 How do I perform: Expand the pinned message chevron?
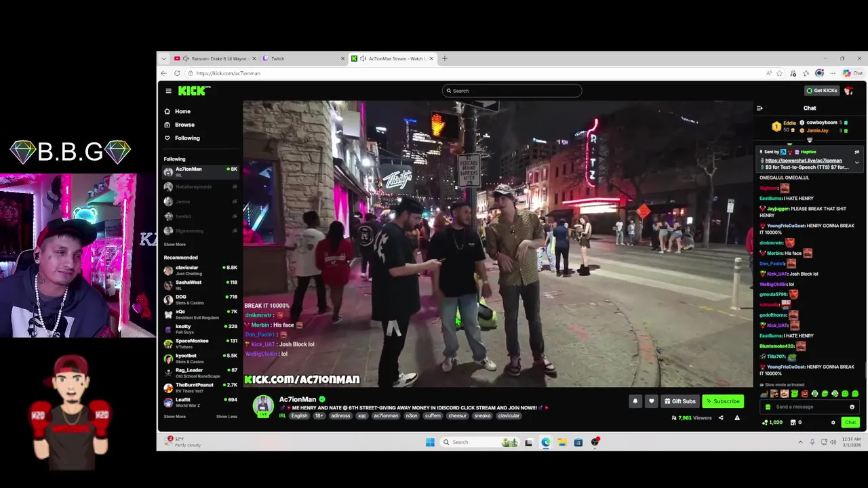coord(856,163)
